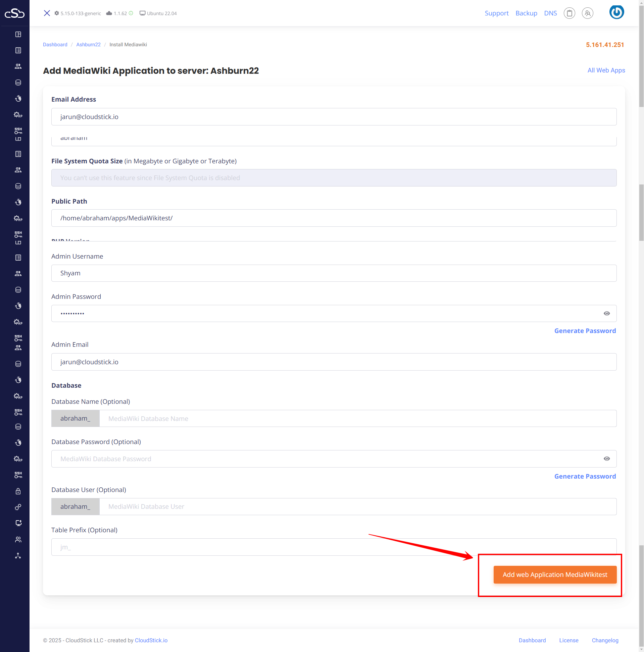Navigate to Ashburn22 in the breadcrumb
Screen dimensions: 644x652
pyautogui.click(x=88, y=45)
